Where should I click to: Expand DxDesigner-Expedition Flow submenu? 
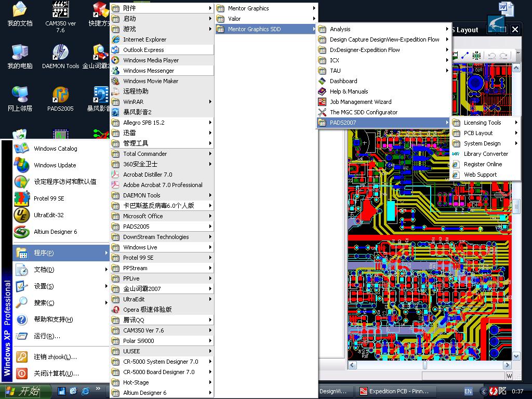[x=384, y=50]
